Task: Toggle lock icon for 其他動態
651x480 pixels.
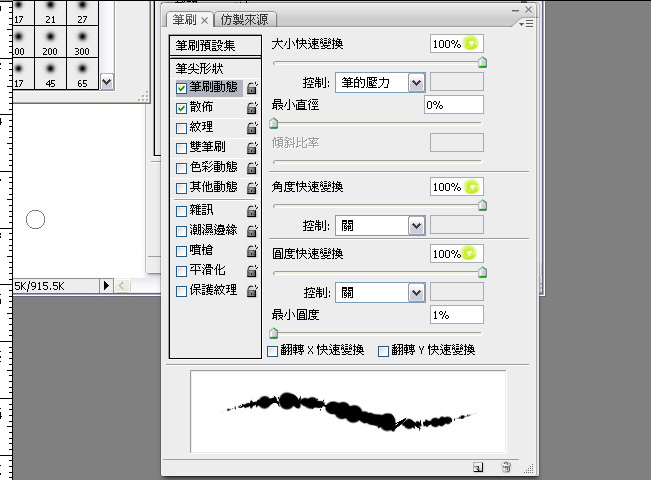Action: pyautogui.click(x=252, y=188)
